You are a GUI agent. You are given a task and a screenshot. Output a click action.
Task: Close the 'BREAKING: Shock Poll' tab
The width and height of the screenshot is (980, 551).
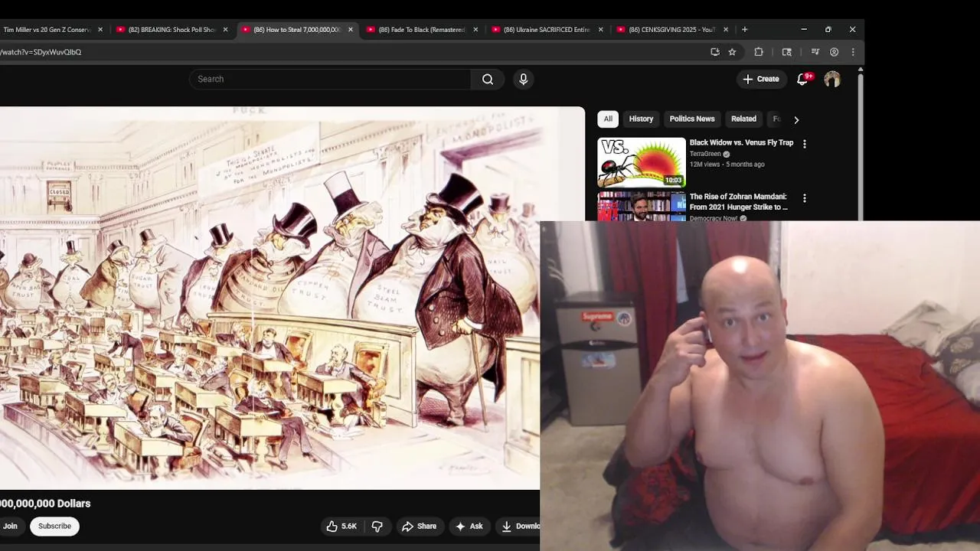[x=225, y=30]
